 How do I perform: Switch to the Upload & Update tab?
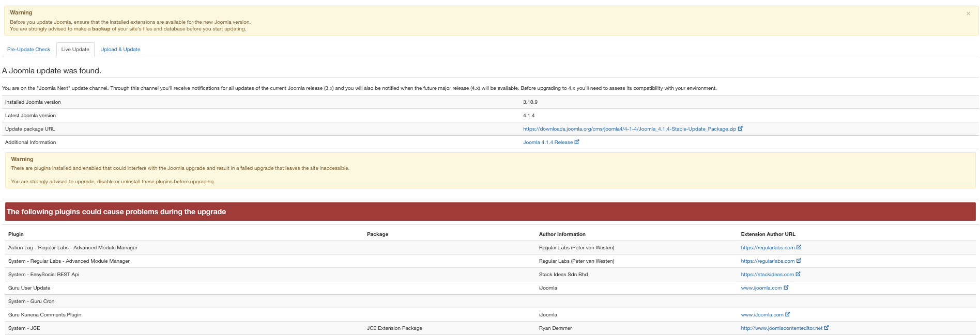120,50
